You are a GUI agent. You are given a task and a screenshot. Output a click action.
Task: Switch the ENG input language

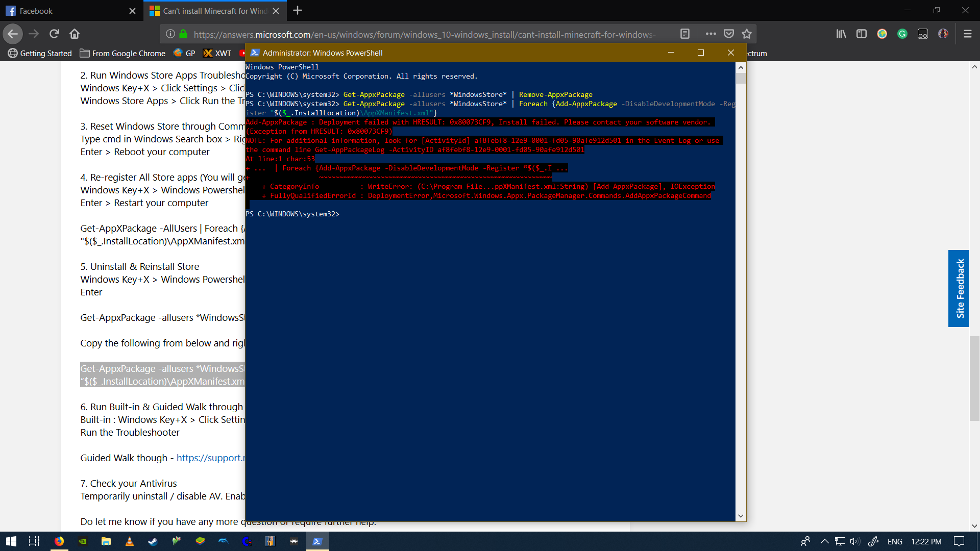pos(895,541)
